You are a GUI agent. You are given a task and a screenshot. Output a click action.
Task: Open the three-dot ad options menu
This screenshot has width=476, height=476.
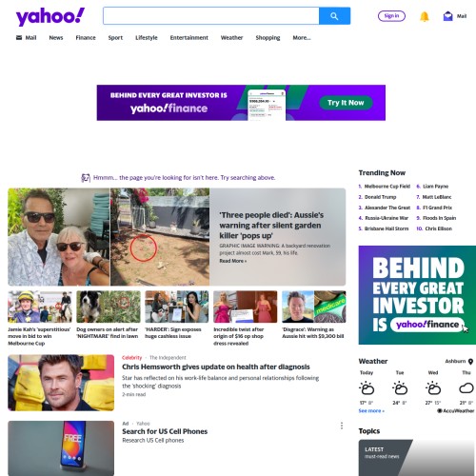(x=342, y=426)
